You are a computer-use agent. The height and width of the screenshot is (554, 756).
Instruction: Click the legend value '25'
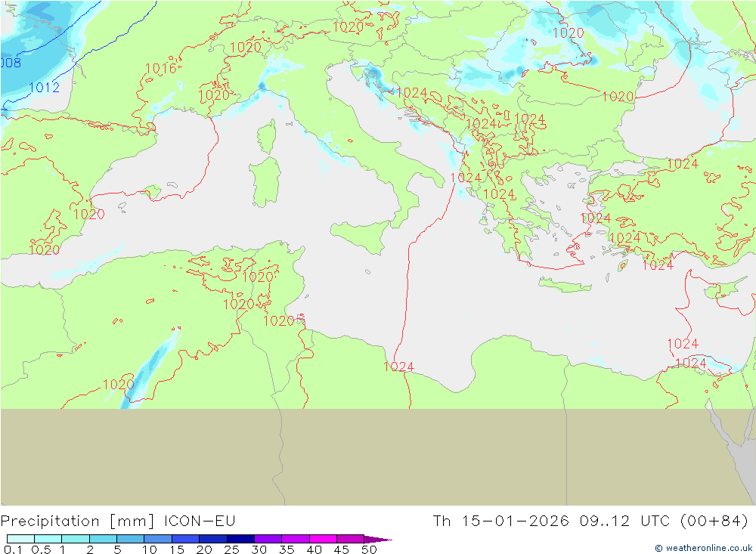coord(231,549)
